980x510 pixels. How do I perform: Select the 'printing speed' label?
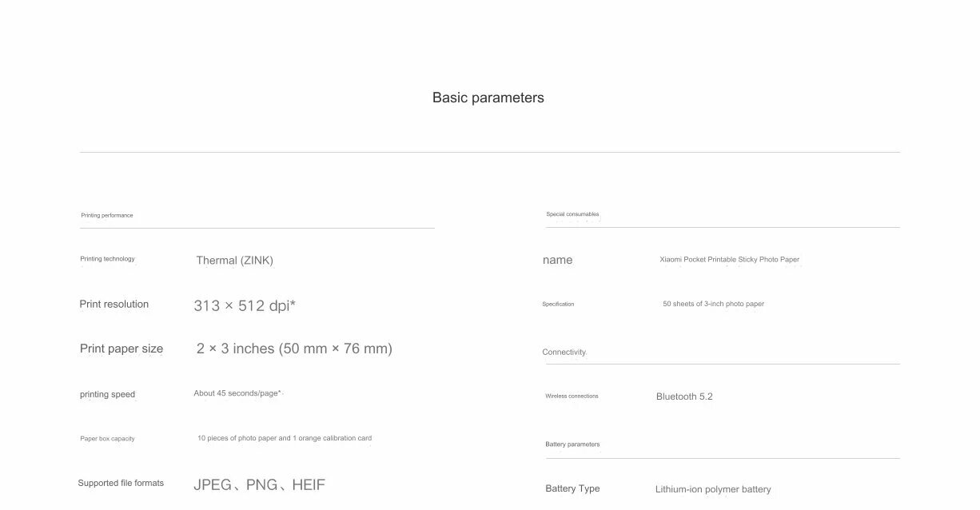point(107,394)
